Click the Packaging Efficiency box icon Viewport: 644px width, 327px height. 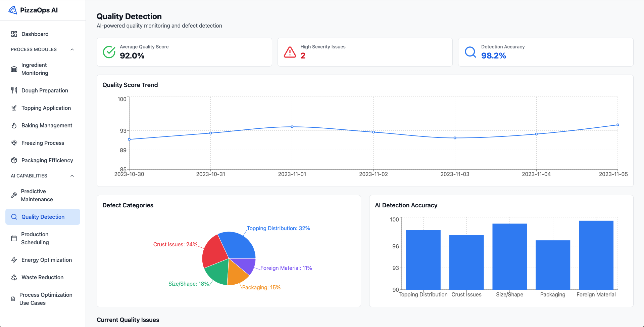(x=14, y=160)
